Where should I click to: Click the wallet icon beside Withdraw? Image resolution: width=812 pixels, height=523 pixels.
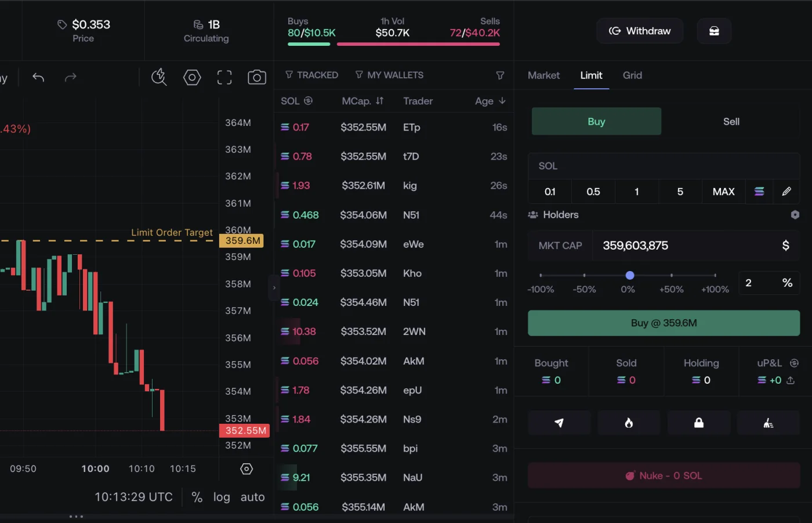coord(714,31)
